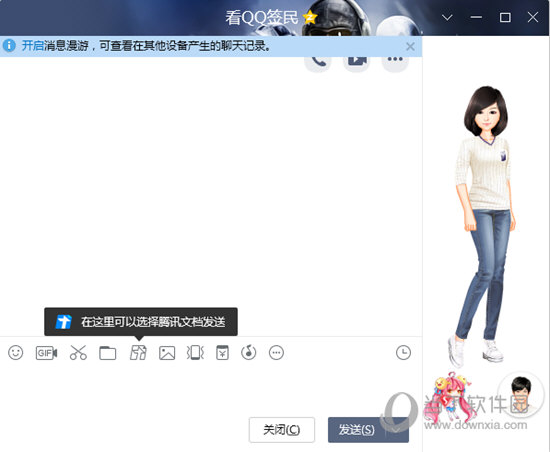Click the info icon in the notification bar
This screenshot has height=452, width=550.
9,46
